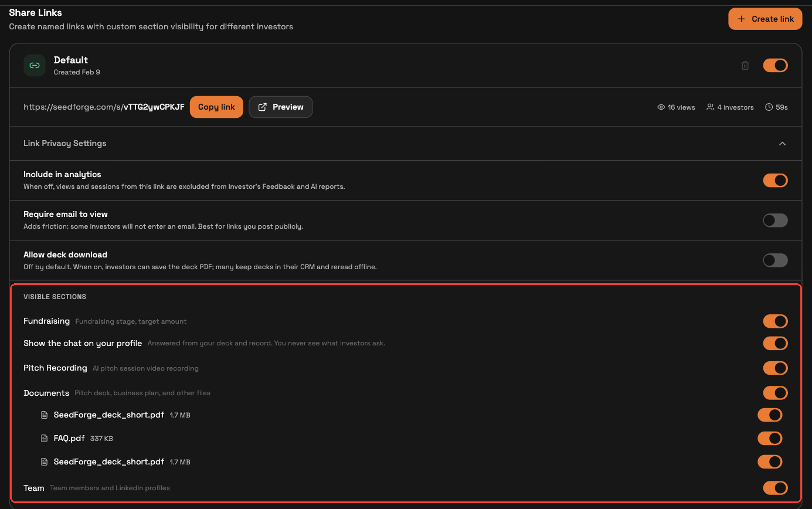Viewport: 812px width, 509px height.
Task: Click the 'Share Links' page heading
Action: 35,12
